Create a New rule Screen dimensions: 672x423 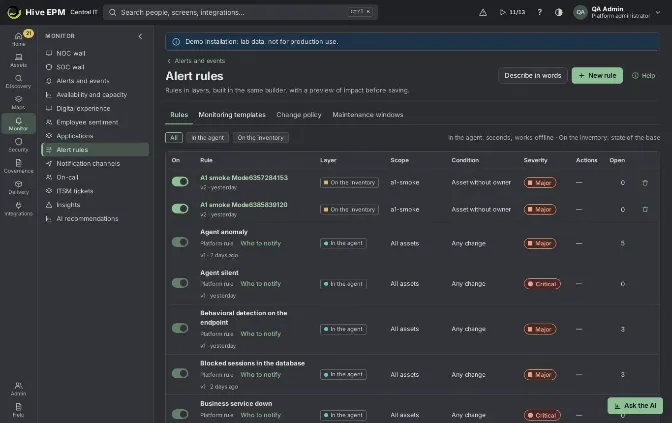point(597,75)
